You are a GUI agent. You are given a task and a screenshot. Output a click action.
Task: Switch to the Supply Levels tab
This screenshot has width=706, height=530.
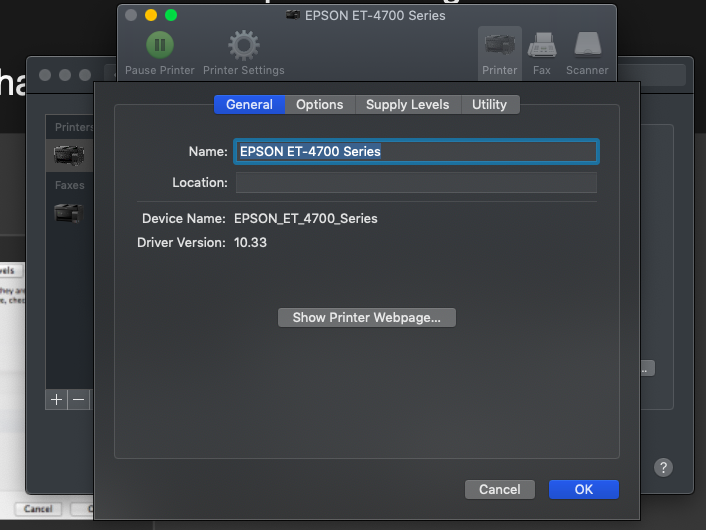click(407, 104)
